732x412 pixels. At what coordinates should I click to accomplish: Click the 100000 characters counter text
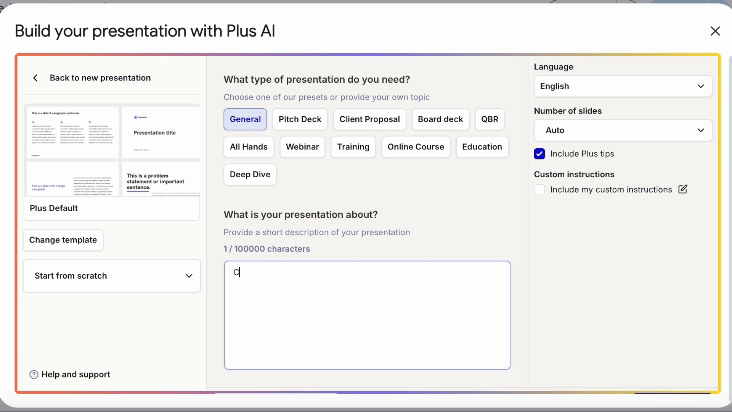click(267, 249)
